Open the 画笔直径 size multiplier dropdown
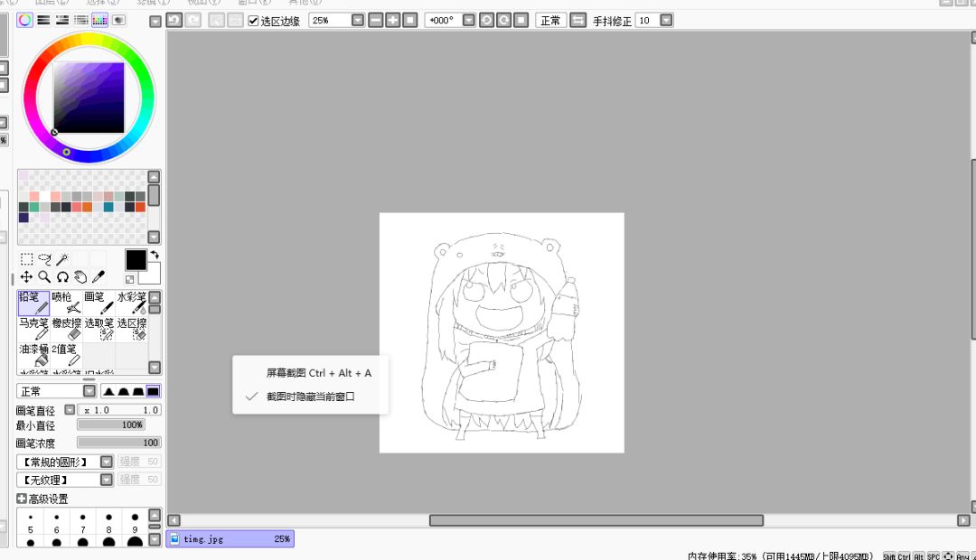The image size is (976, 560). click(70, 409)
